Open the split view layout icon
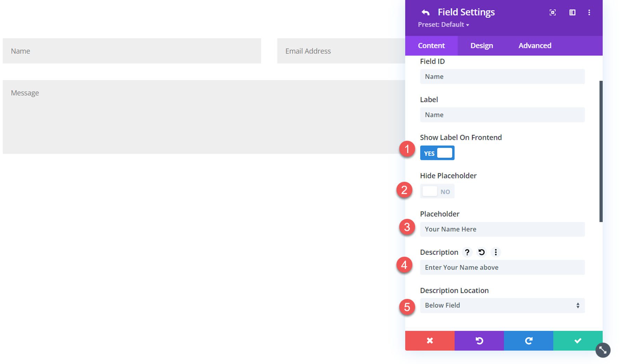This screenshot has width=624, height=364. (x=572, y=12)
